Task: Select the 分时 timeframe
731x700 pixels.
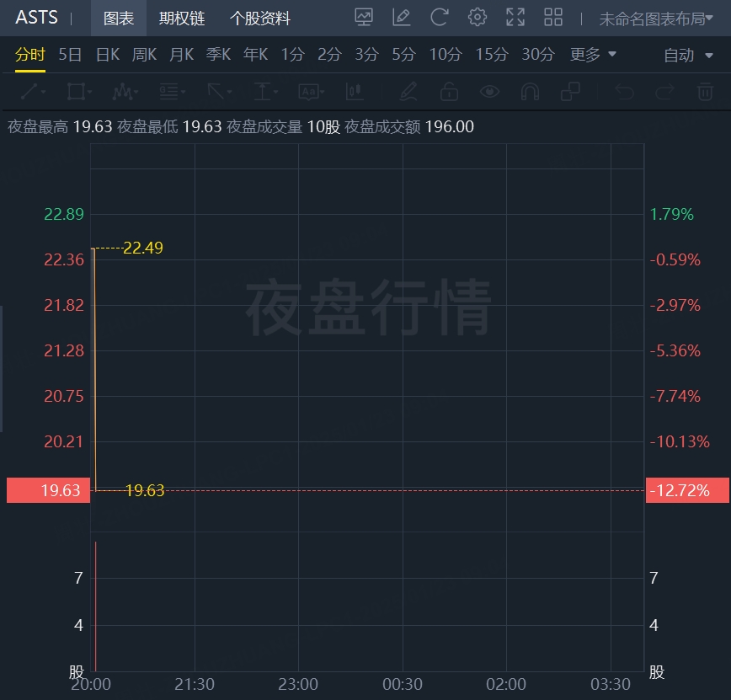Action: click(29, 55)
